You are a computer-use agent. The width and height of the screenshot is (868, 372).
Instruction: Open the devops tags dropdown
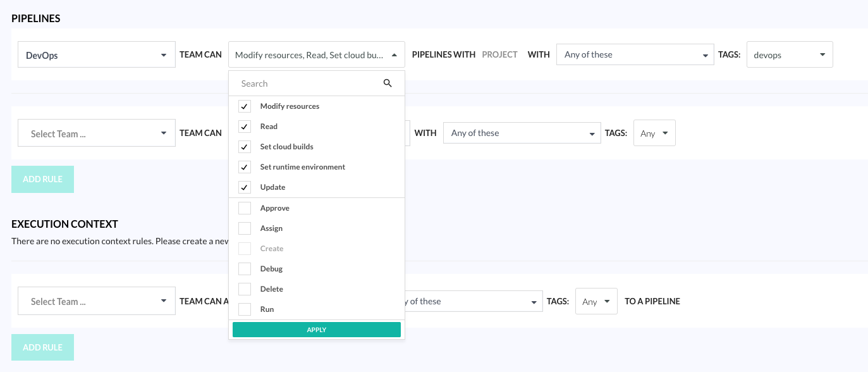(789, 55)
